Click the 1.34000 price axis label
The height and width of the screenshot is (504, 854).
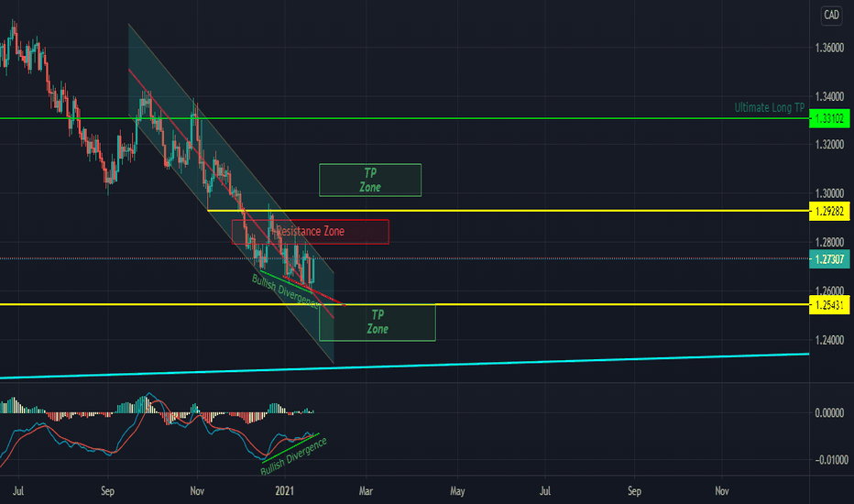[829, 96]
